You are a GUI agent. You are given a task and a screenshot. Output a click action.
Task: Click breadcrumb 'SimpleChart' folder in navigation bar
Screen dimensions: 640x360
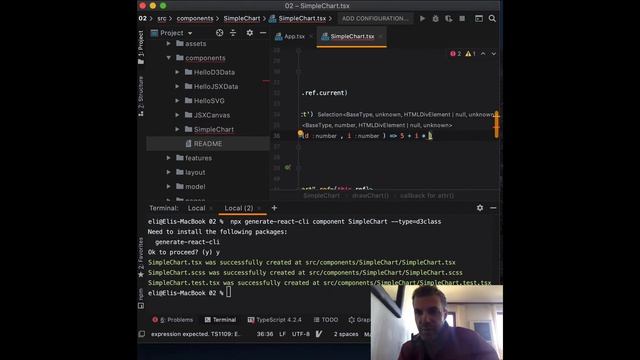(x=242, y=18)
